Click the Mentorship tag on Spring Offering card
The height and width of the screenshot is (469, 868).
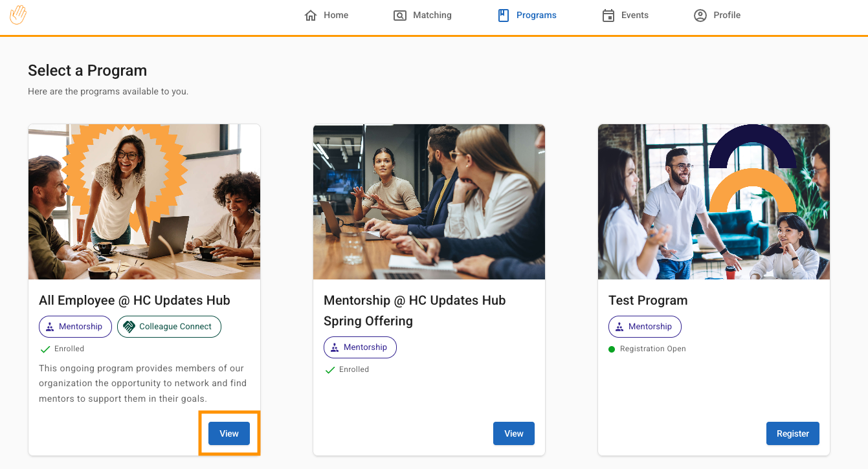click(x=360, y=347)
